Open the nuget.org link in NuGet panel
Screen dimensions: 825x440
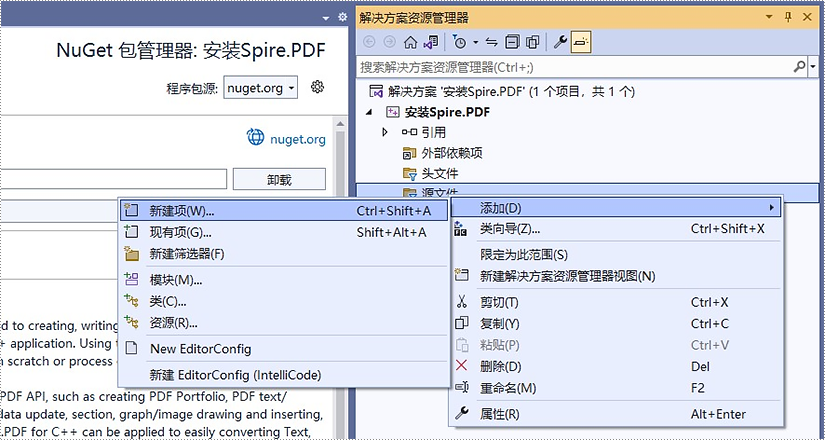pyautogui.click(x=298, y=139)
